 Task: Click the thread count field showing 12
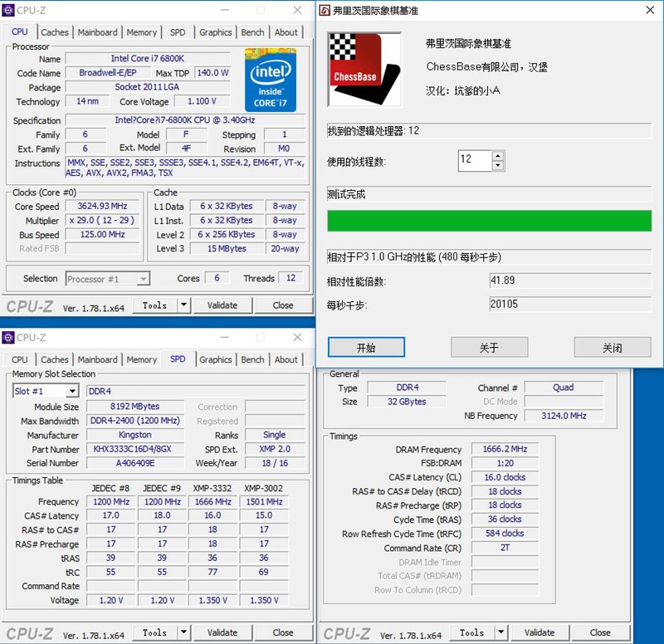475,160
